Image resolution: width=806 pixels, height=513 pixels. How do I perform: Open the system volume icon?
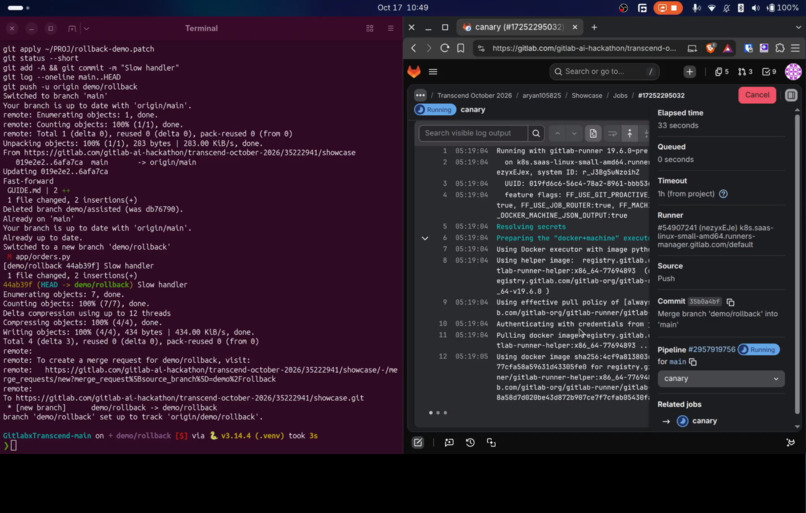(x=755, y=8)
